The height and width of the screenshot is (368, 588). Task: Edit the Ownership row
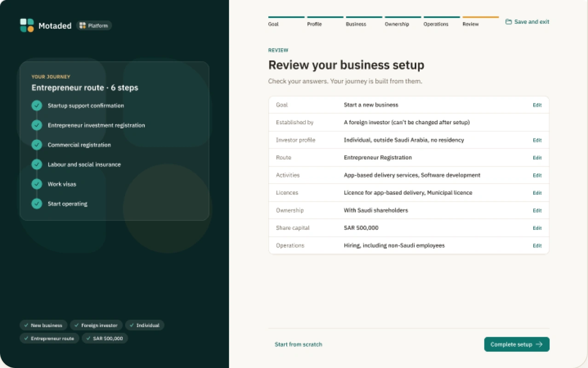pos(537,211)
